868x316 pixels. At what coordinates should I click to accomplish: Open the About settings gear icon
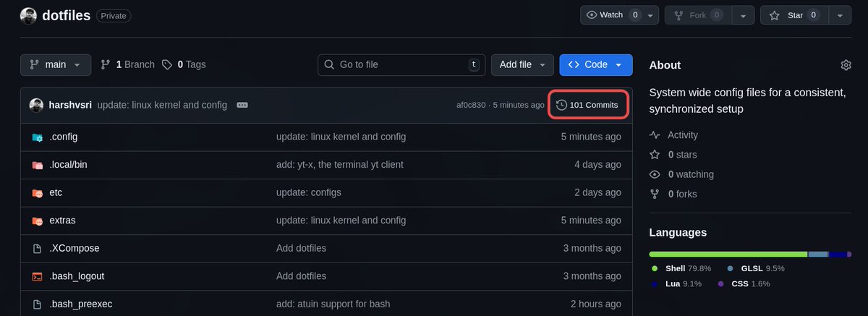[x=846, y=65]
